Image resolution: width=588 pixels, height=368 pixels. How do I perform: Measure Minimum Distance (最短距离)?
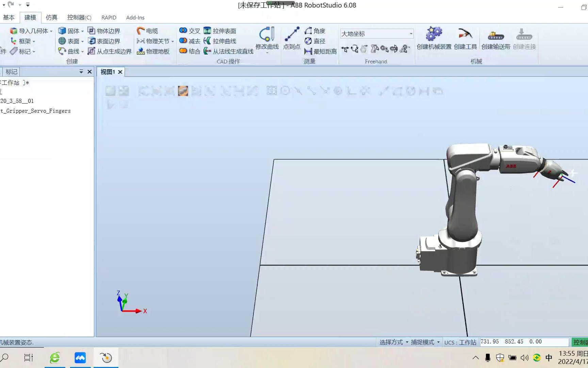(x=321, y=51)
